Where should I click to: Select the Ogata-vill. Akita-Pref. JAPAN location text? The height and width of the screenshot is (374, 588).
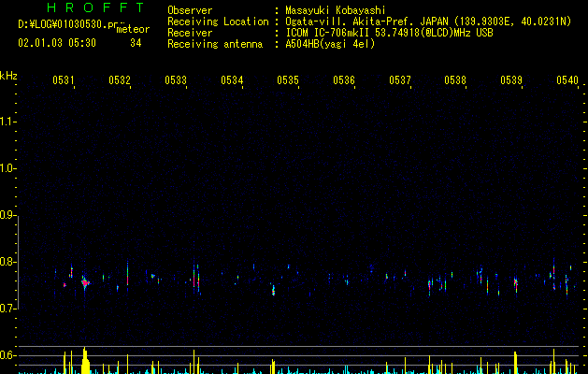pyautogui.click(x=428, y=22)
